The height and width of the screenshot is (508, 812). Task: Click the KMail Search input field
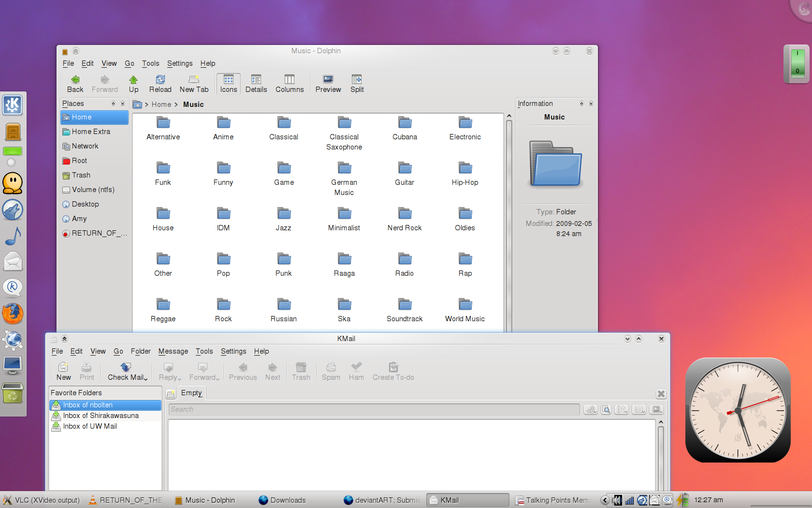(x=374, y=409)
